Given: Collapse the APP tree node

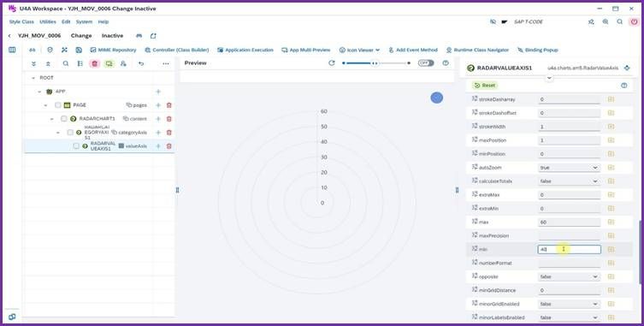Looking at the screenshot, I should tap(39, 92).
